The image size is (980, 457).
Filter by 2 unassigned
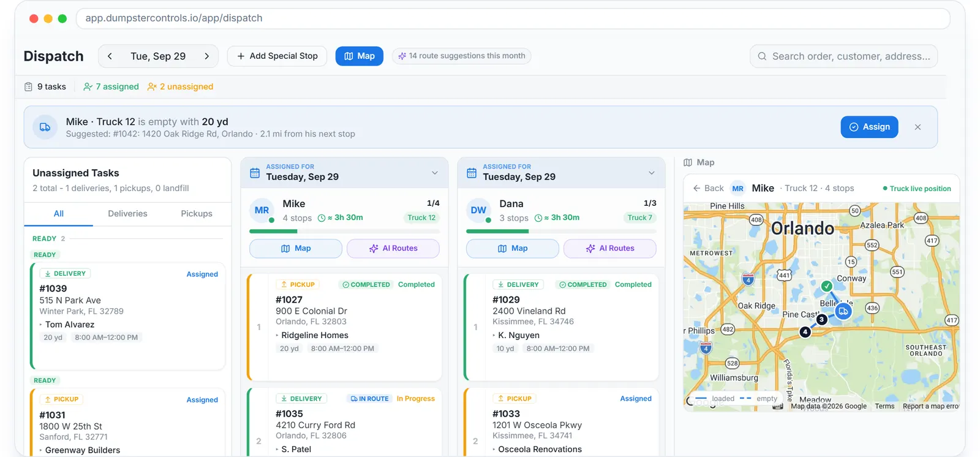click(181, 87)
